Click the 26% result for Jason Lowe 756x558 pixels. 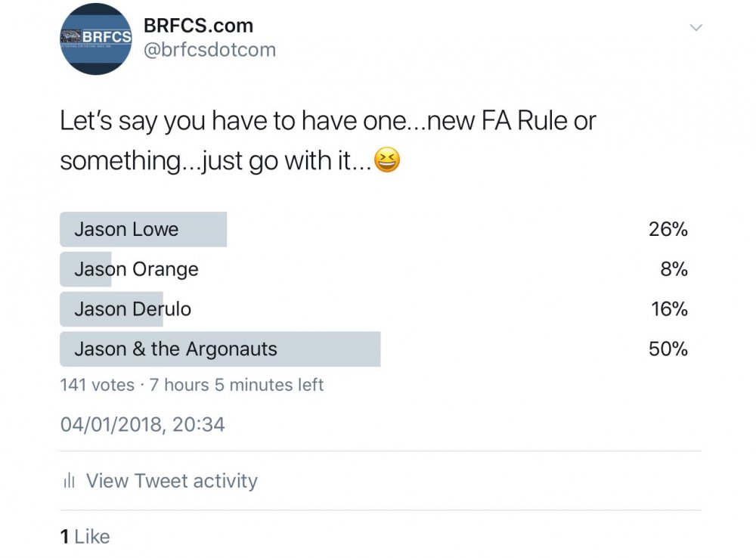(668, 230)
